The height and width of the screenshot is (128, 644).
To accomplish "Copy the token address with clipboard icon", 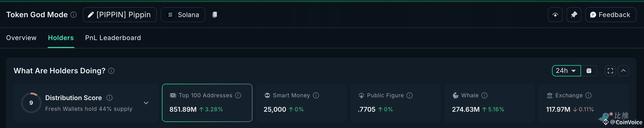I will (214, 15).
